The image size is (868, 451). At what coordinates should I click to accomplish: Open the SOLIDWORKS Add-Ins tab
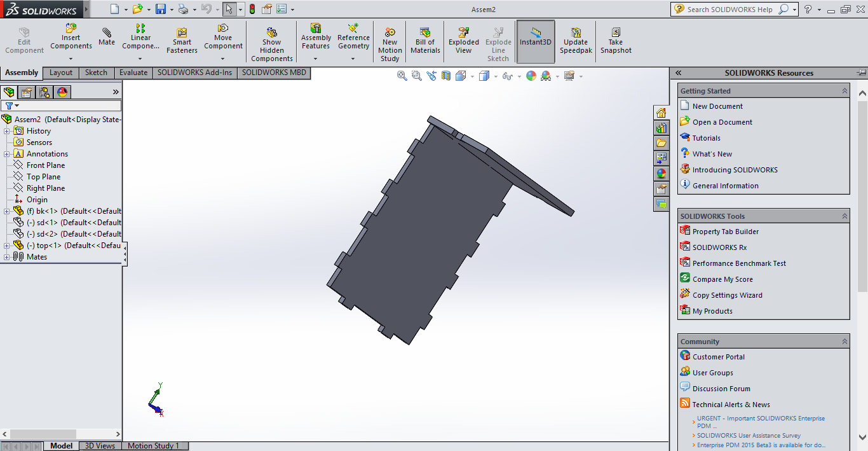tap(195, 73)
